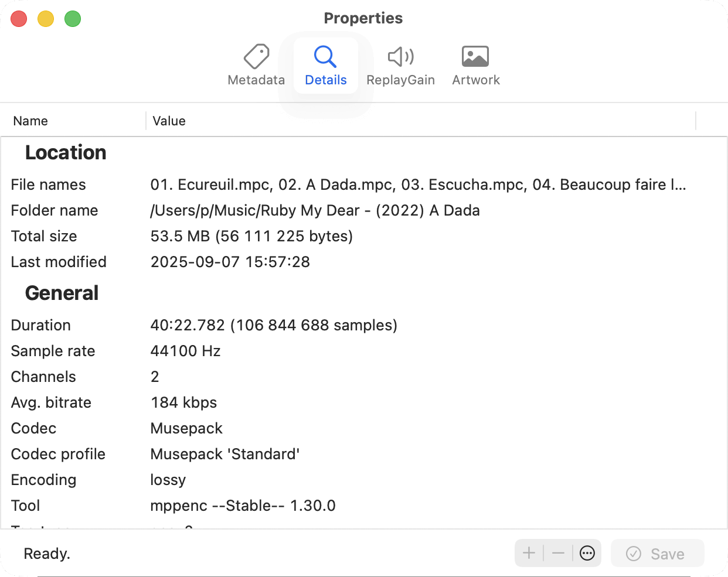Open the ellipsis more options menu

(587, 553)
